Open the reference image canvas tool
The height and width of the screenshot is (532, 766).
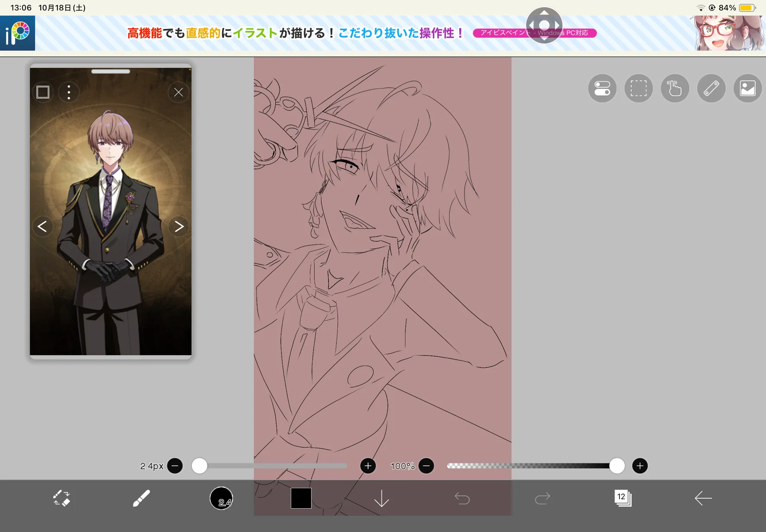747,89
